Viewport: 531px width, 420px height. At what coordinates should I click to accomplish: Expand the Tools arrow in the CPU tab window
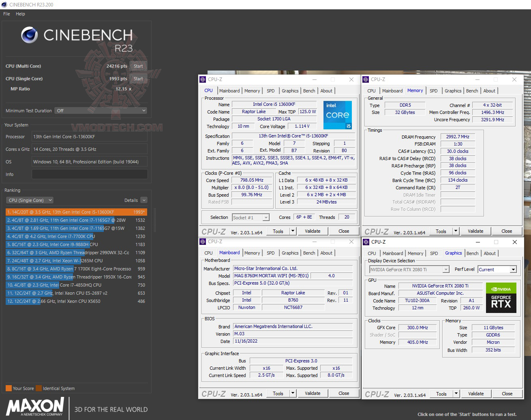coord(293,231)
